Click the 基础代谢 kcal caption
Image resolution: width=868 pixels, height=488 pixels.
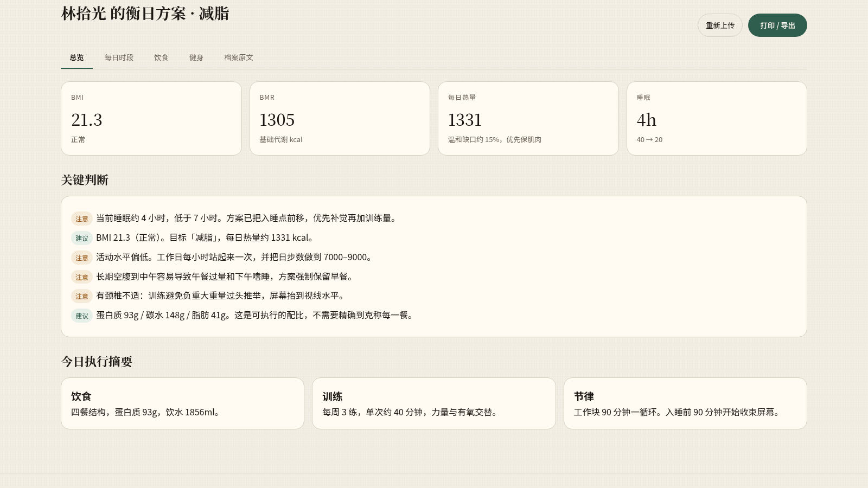(x=281, y=139)
